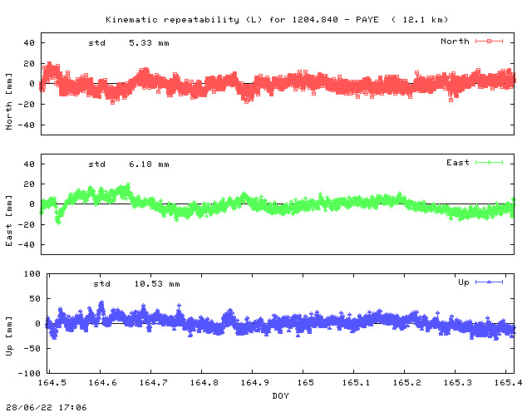Screen dimensions: 532x412
Task: Click the -40 tick label on East axis
Action: coord(26,244)
